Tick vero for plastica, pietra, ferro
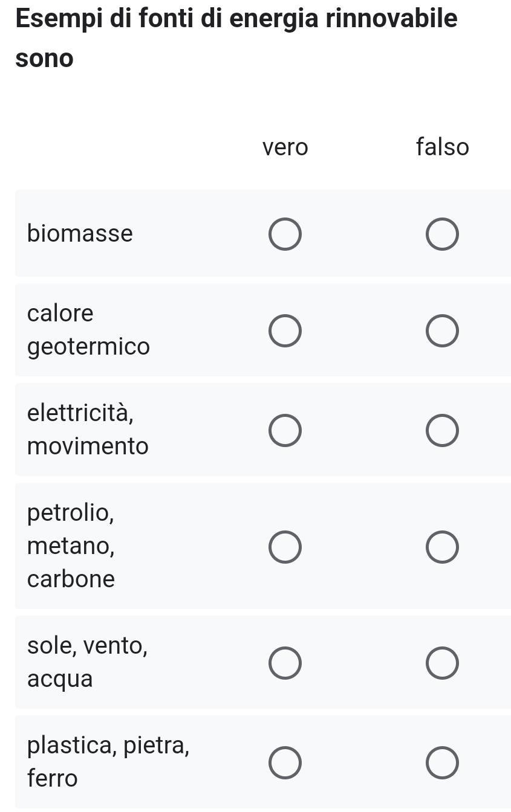Viewport: 511px width, 812px height. tap(285, 762)
